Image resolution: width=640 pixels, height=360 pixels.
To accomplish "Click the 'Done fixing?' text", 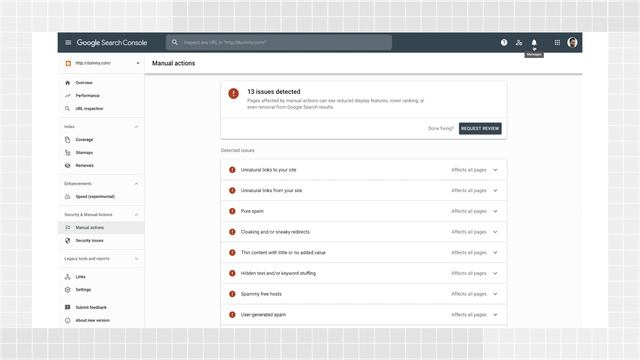I will tap(441, 129).
